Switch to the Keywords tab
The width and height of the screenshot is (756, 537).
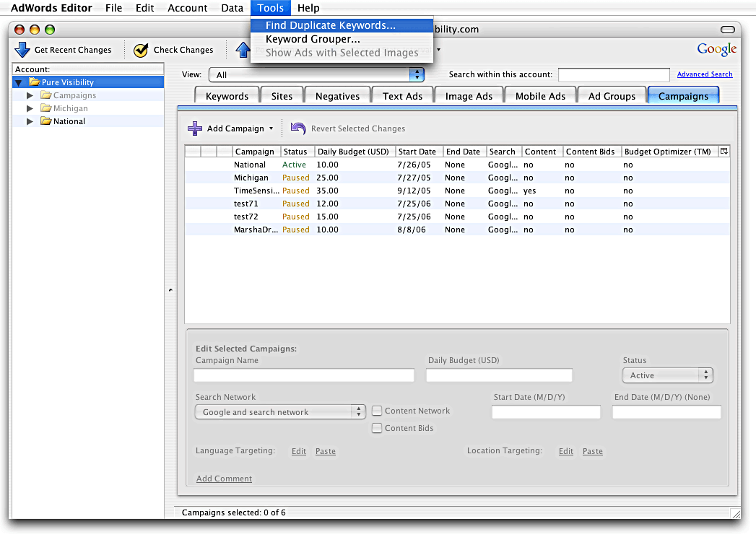point(227,96)
